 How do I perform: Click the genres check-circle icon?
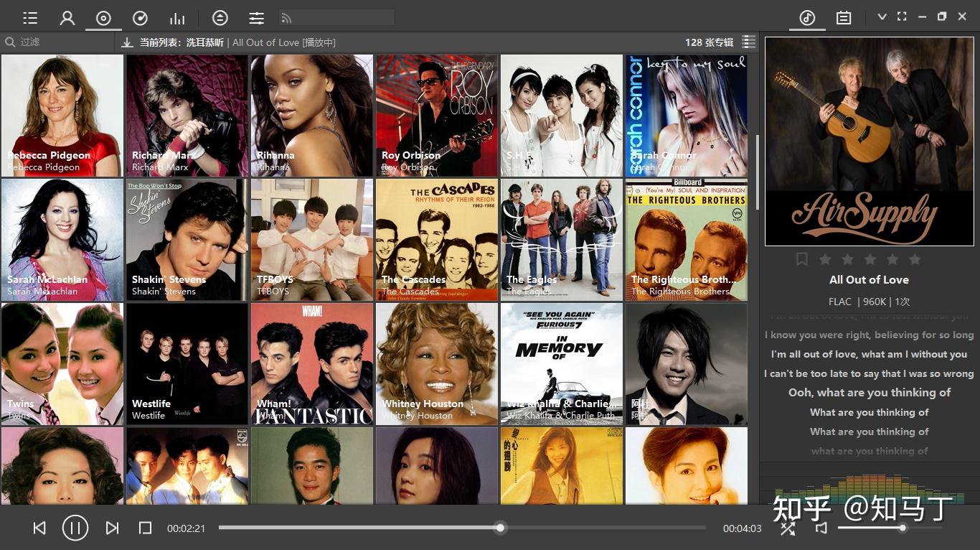tap(141, 17)
